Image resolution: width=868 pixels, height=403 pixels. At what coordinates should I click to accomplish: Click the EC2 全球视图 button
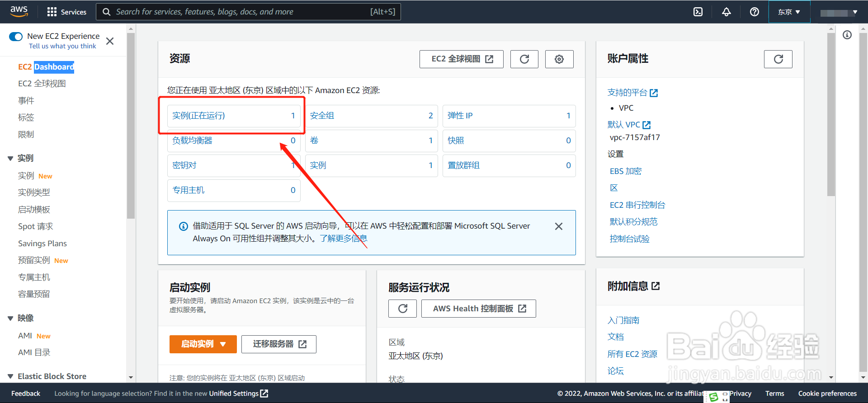coord(462,59)
